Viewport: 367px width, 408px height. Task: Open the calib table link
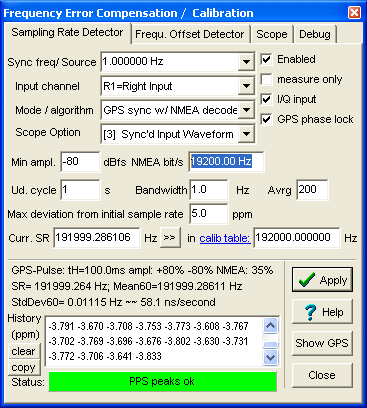coord(225,238)
